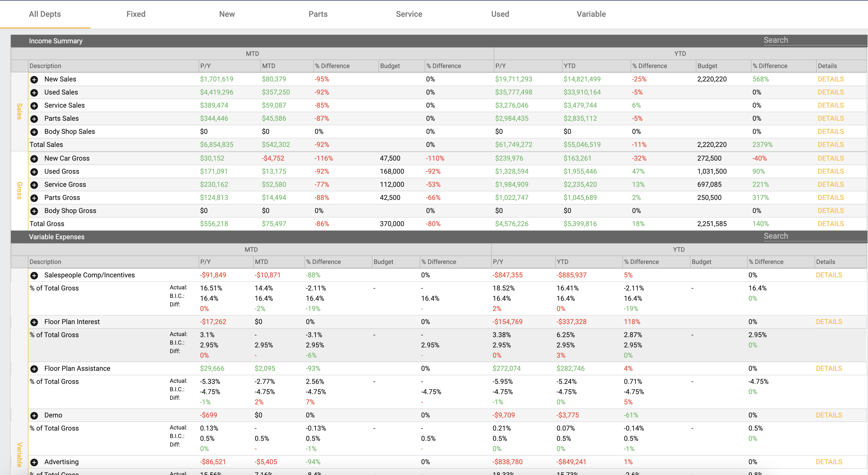Open DETAILS for New Car Gross
Screen dimensions: 868x475
coord(831,158)
